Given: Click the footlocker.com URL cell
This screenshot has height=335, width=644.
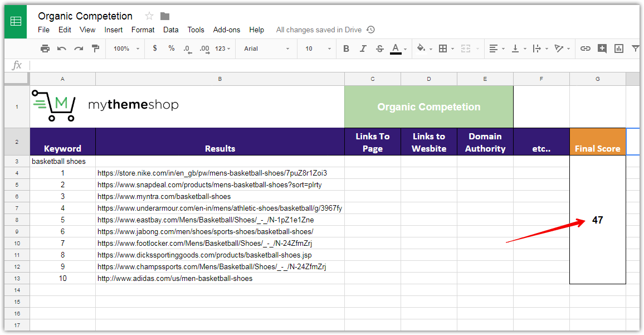Looking at the screenshot, I should (x=219, y=244).
